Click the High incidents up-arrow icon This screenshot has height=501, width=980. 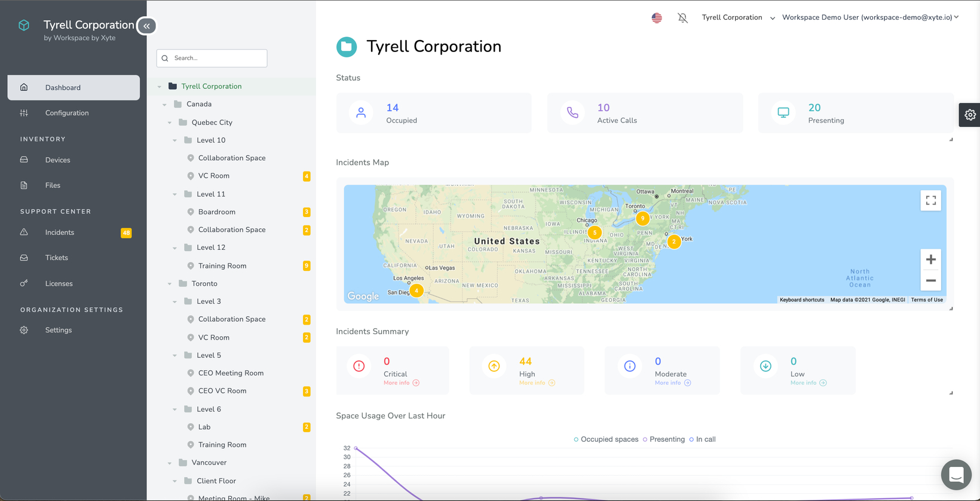click(x=494, y=366)
